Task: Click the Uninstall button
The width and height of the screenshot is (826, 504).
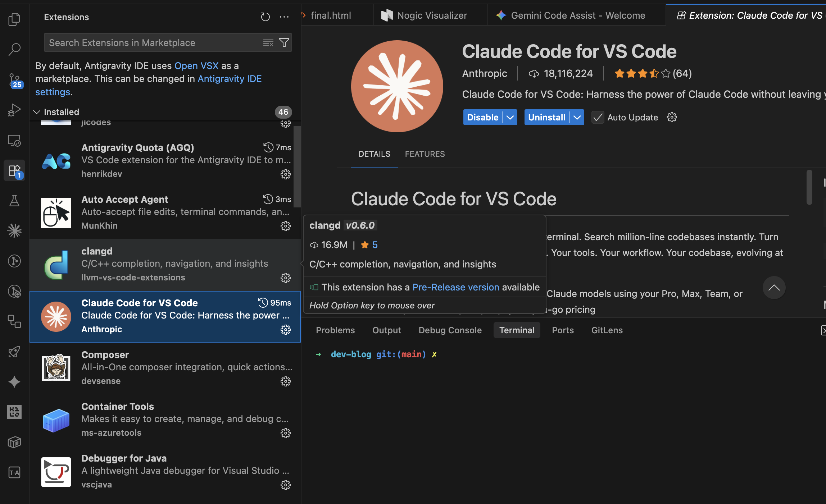Action: point(547,118)
